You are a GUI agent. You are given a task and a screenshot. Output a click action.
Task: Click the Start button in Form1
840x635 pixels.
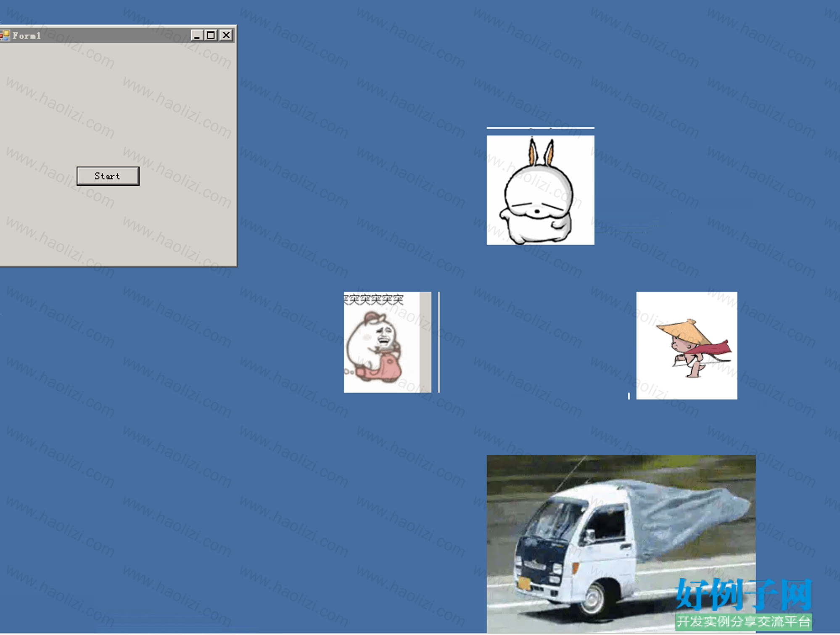(108, 176)
